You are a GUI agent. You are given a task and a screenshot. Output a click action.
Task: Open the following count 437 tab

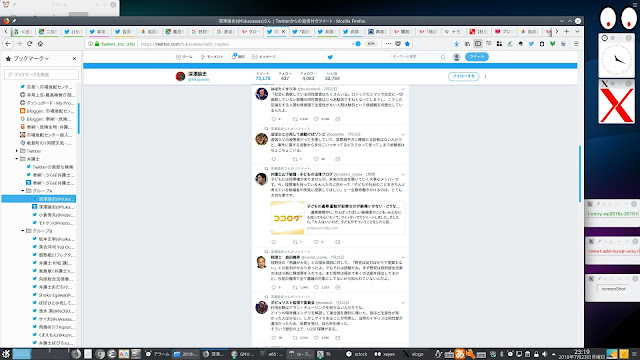(285, 76)
